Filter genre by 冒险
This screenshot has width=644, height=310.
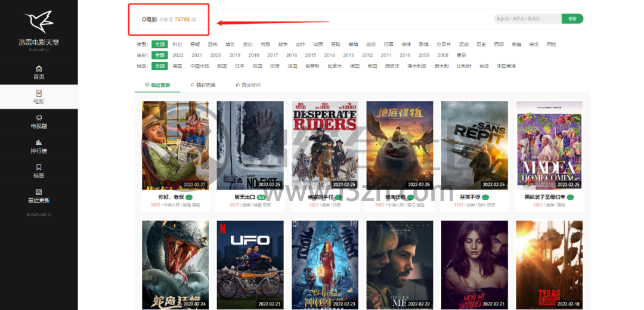(336, 44)
